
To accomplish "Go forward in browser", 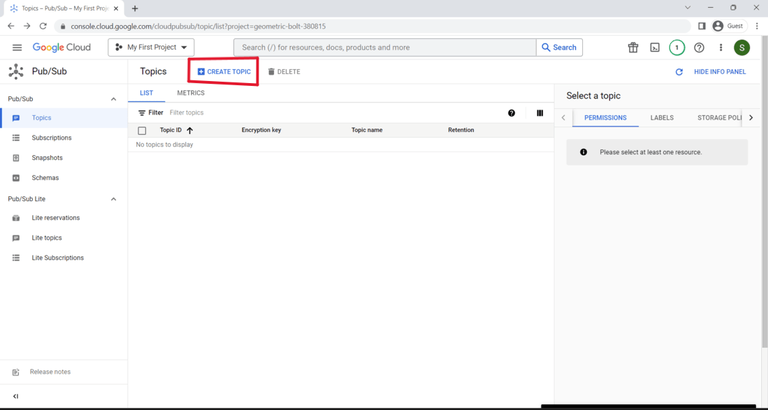I will (x=27, y=26).
